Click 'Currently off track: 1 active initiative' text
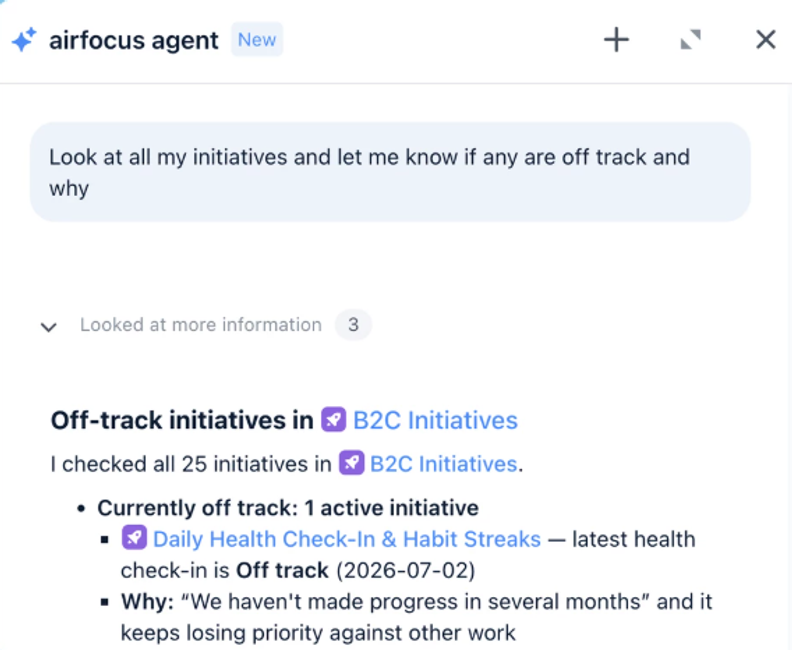 click(x=288, y=508)
